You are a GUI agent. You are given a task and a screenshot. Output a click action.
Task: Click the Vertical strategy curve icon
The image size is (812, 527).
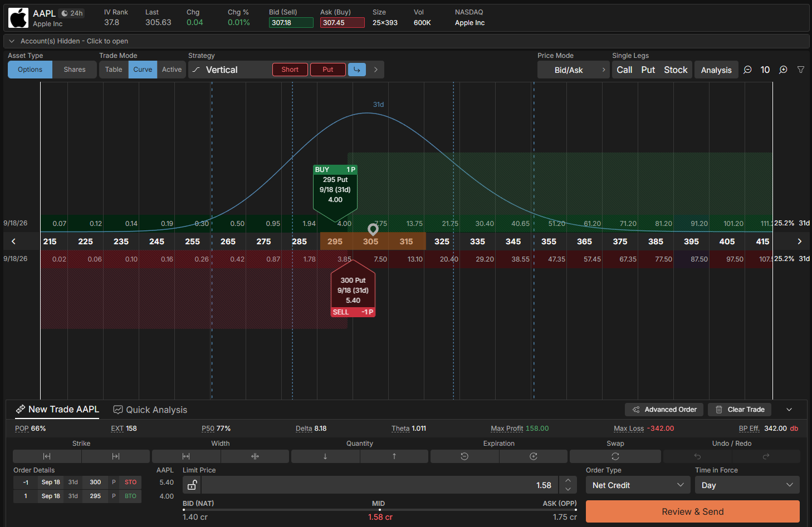click(x=196, y=70)
